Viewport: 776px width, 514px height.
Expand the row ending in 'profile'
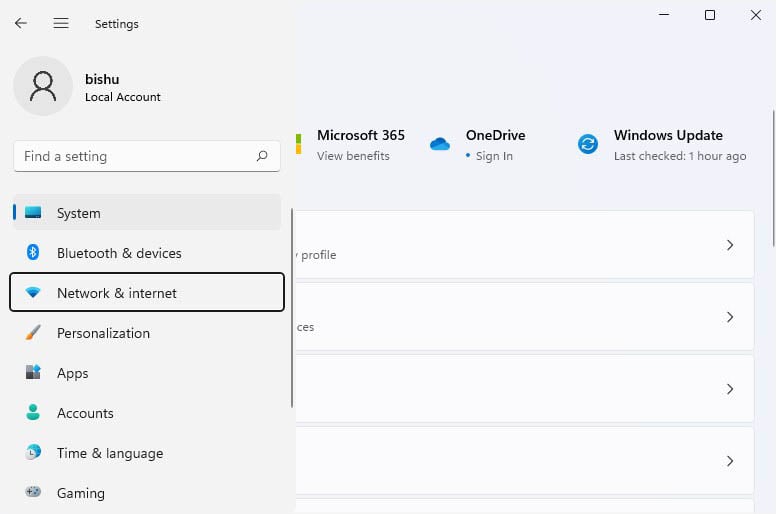tap(525, 245)
